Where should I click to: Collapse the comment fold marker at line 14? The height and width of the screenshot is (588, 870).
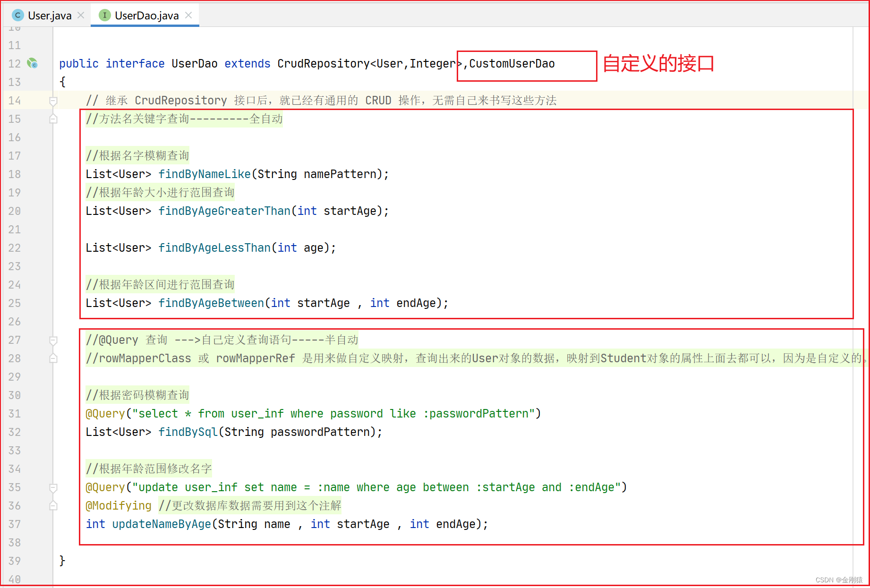[x=53, y=101]
